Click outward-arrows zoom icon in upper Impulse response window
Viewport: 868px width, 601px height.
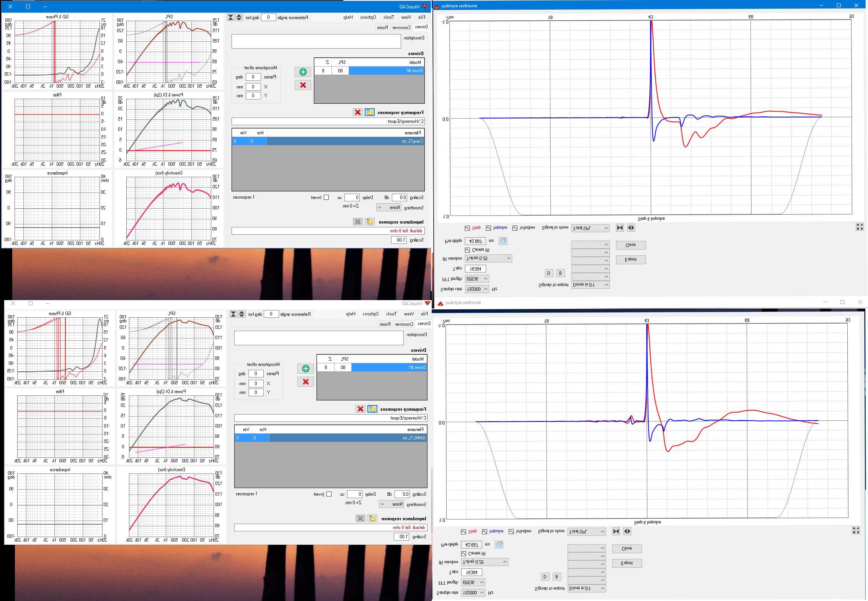coord(631,228)
